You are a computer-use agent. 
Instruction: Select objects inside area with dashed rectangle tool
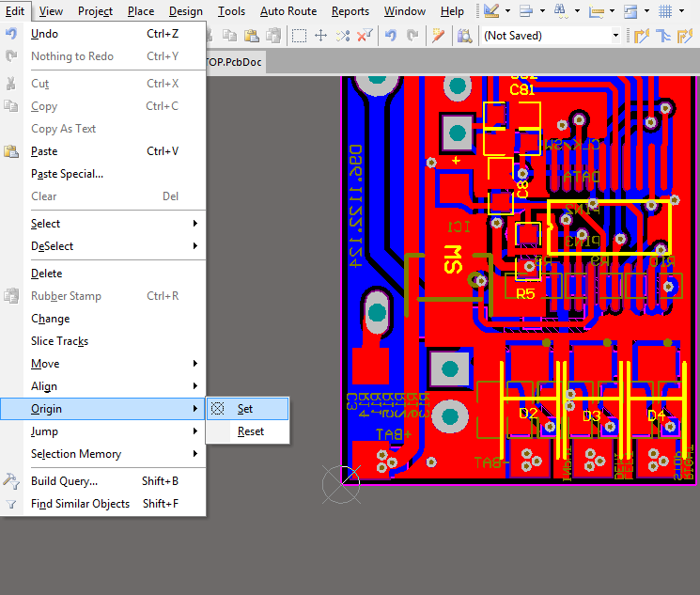tap(299, 36)
